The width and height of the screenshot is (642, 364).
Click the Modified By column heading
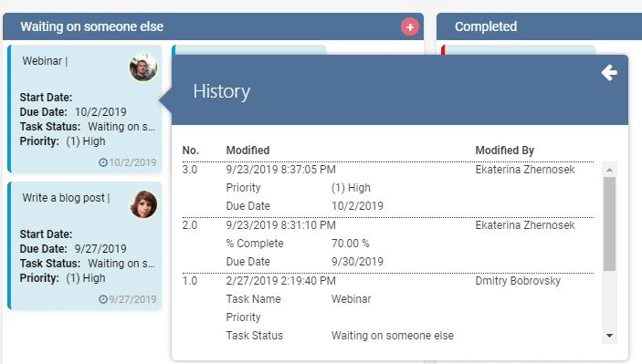tap(504, 151)
